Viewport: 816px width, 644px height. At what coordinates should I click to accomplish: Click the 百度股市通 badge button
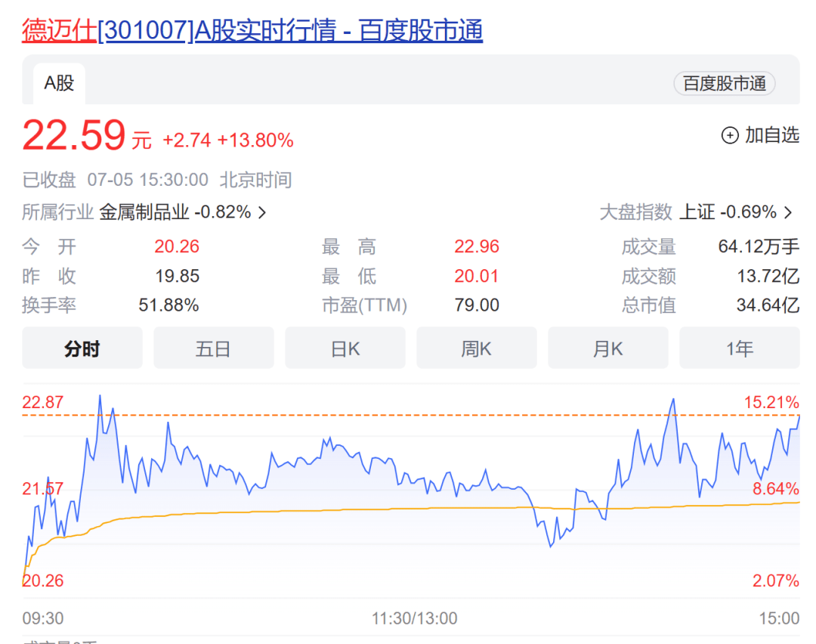click(x=725, y=83)
